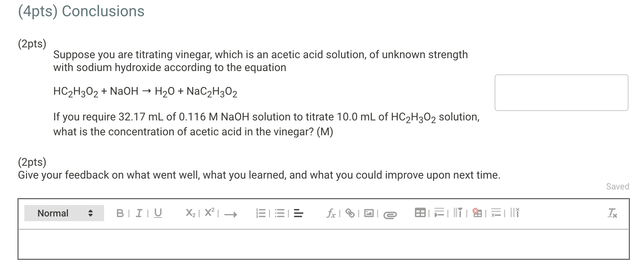644x276 pixels.
Task: Toggle bold formatting in the editor
Action: pos(120,213)
